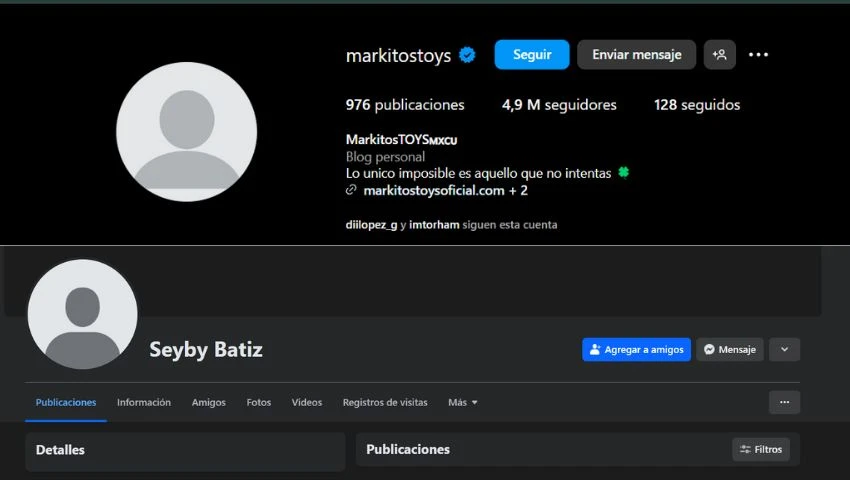Open Seyby Batiz profile picture
Viewport: 850px width, 480px height.
coord(82,314)
